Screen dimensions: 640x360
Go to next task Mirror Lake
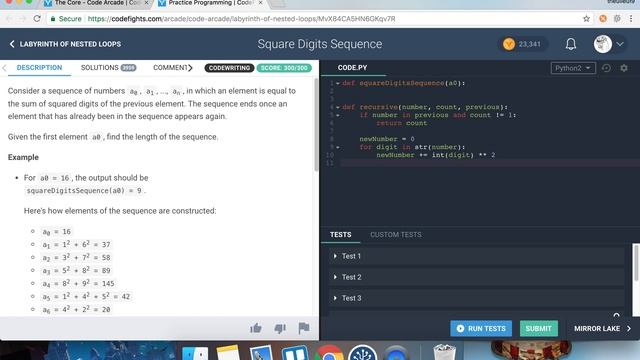click(x=602, y=329)
